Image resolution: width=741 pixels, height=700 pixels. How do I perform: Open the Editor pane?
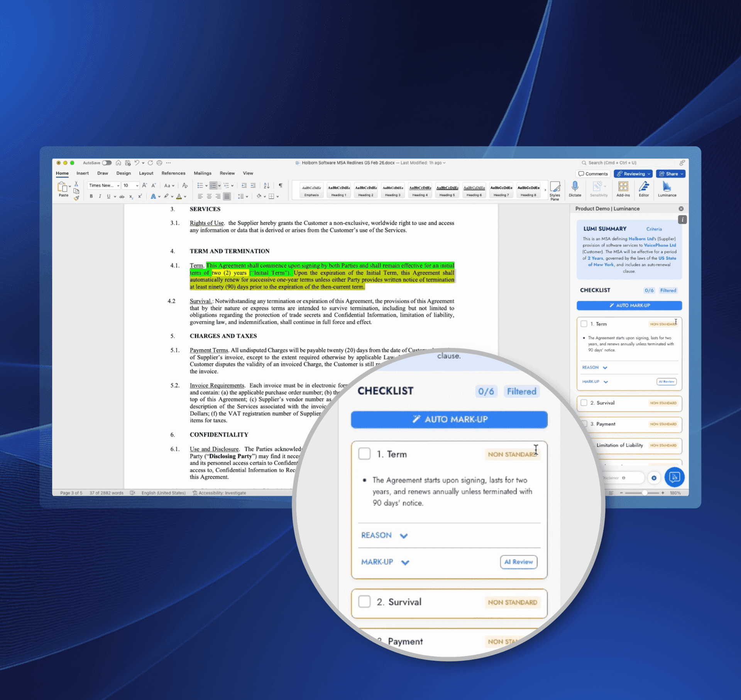pos(644,189)
